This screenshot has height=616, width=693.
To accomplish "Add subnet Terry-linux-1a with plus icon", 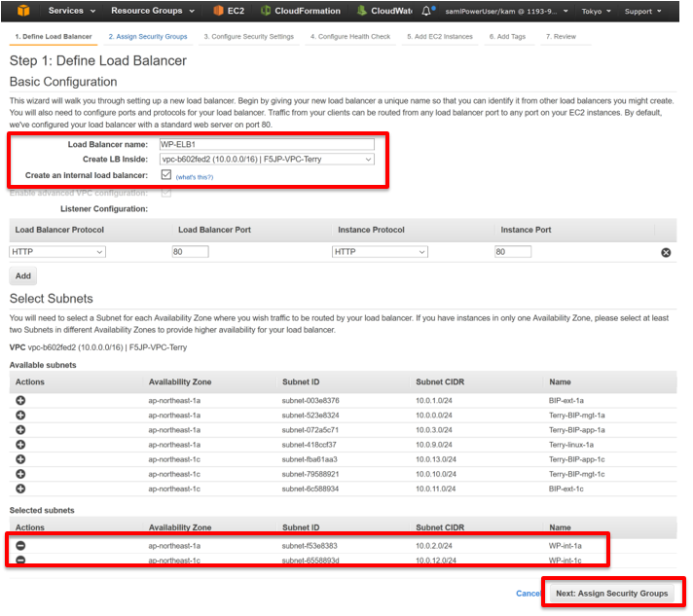I will tap(20, 445).
